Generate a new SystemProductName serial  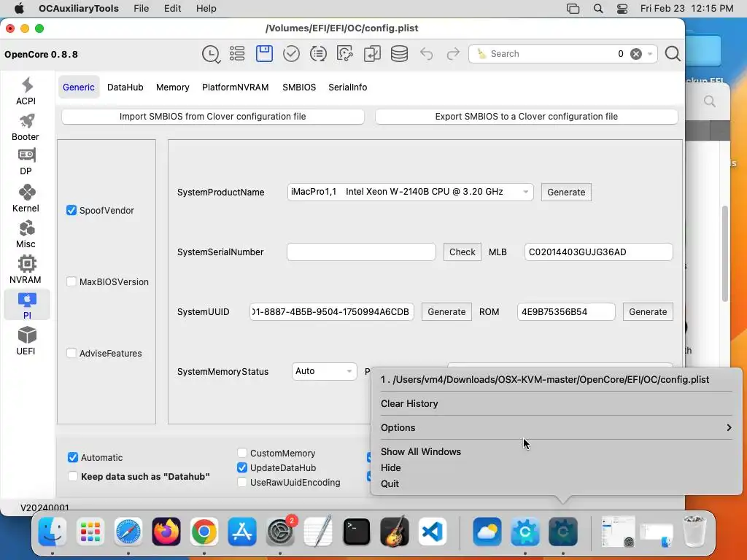click(x=566, y=192)
